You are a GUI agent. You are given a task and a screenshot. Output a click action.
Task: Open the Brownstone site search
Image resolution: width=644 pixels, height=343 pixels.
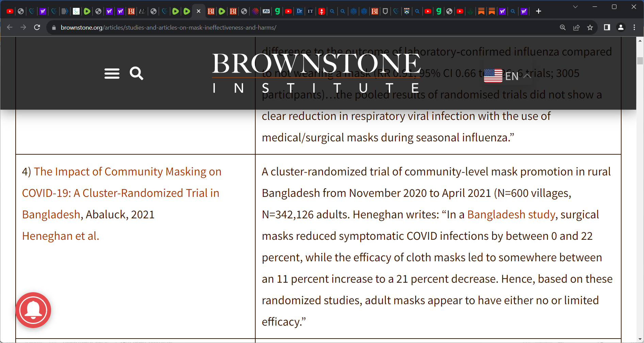pos(136,73)
